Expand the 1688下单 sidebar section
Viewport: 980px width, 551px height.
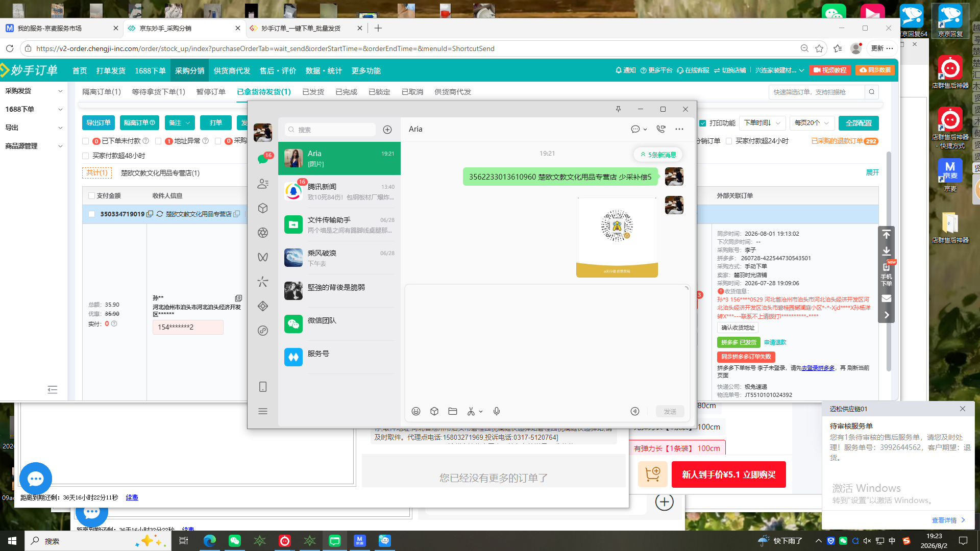pyautogui.click(x=34, y=109)
